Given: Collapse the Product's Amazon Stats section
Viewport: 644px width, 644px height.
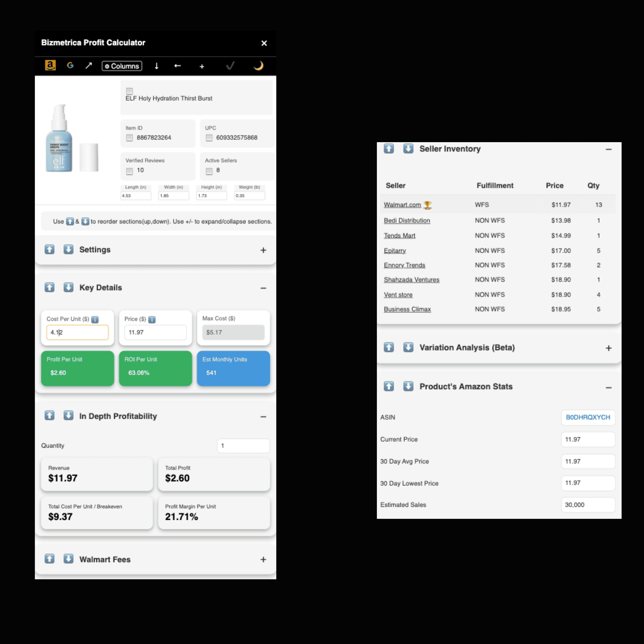Looking at the screenshot, I should [x=609, y=387].
